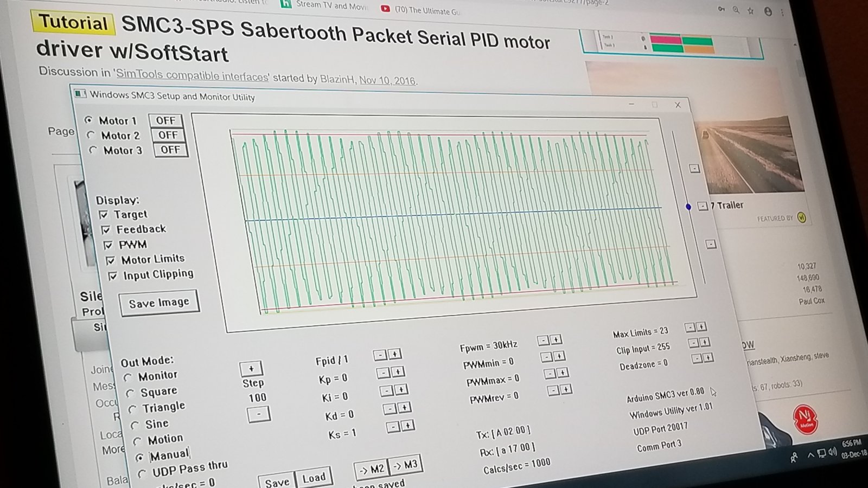868x488 pixels.
Task: Decrease Ks value
Action: tap(393, 427)
